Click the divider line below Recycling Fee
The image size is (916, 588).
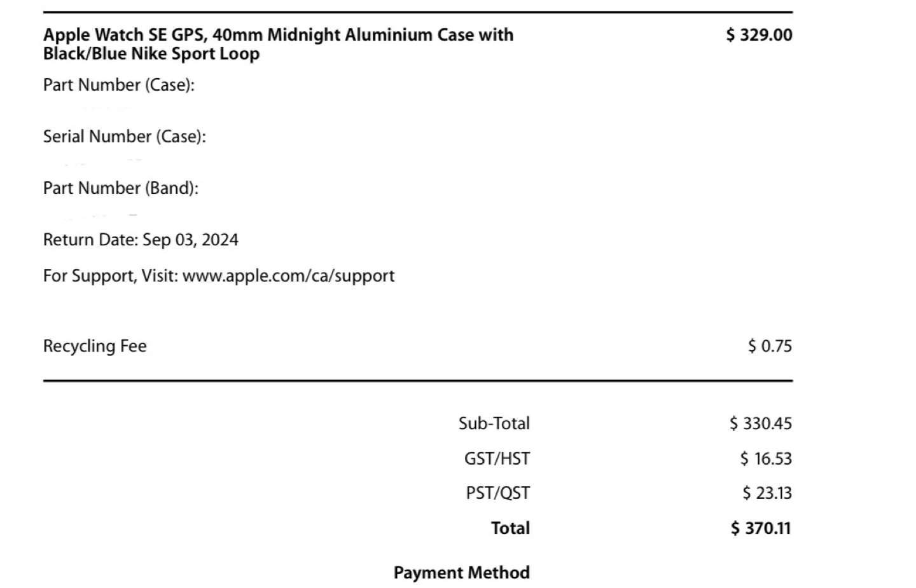point(418,381)
